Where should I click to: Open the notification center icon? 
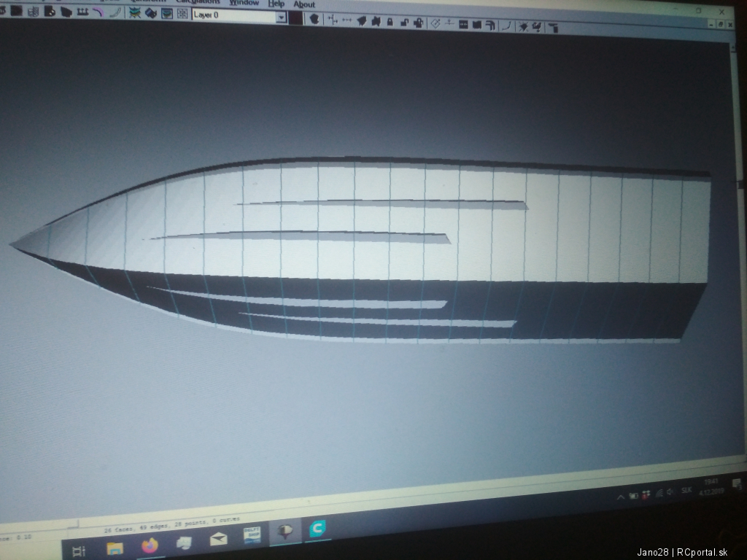(736, 484)
